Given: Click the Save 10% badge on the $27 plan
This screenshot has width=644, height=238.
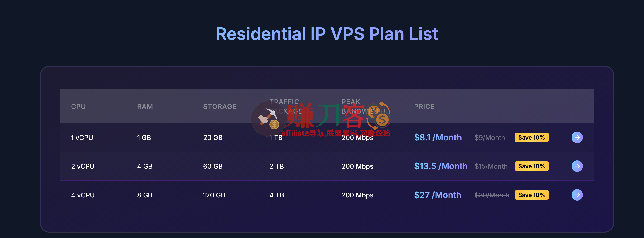Looking at the screenshot, I should 531,195.
